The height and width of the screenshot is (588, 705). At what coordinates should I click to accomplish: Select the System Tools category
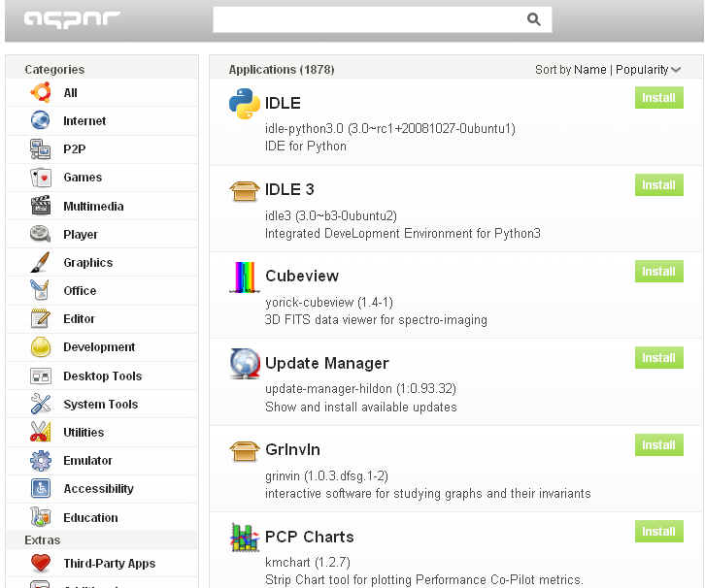(102, 404)
